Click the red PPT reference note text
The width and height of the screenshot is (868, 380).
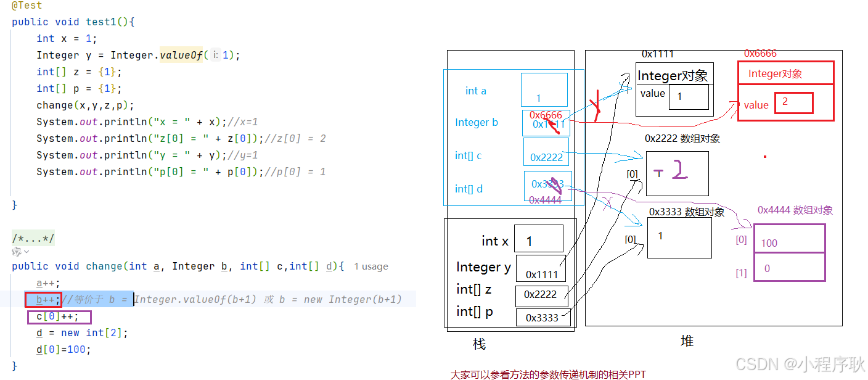548,374
